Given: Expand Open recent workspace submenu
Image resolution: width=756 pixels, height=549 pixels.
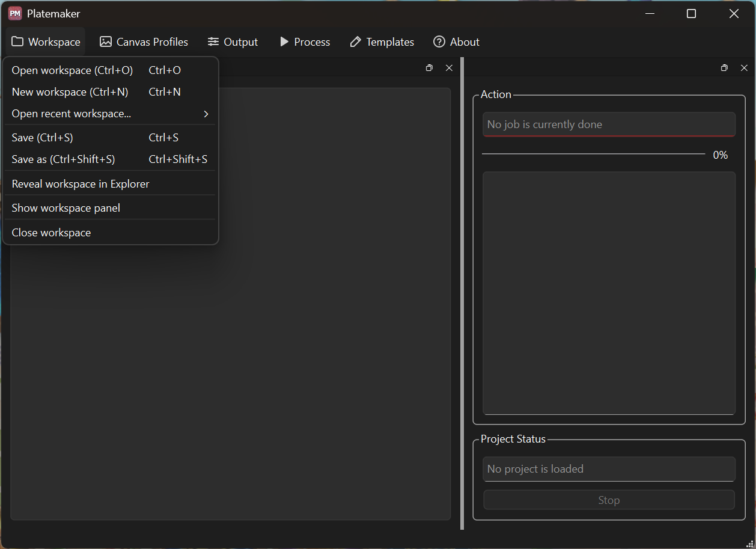Looking at the screenshot, I should click(x=111, y=114).
